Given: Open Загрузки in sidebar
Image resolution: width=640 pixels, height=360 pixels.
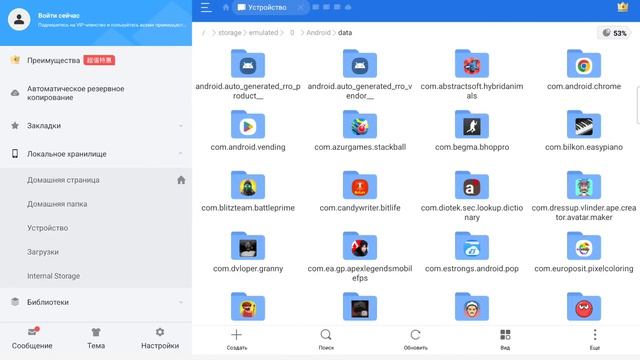Looking at the screenshot, I should (x=96, y=252).
